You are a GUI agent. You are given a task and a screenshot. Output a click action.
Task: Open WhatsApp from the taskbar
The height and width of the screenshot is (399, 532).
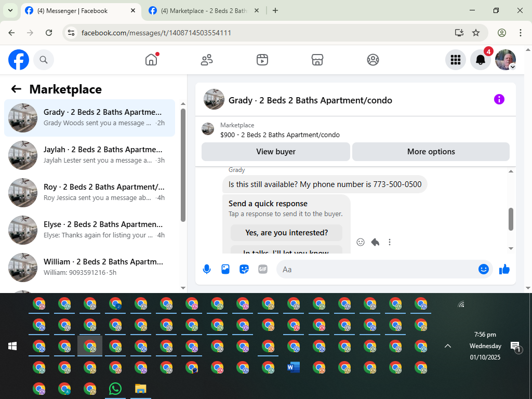click(115, 389)
